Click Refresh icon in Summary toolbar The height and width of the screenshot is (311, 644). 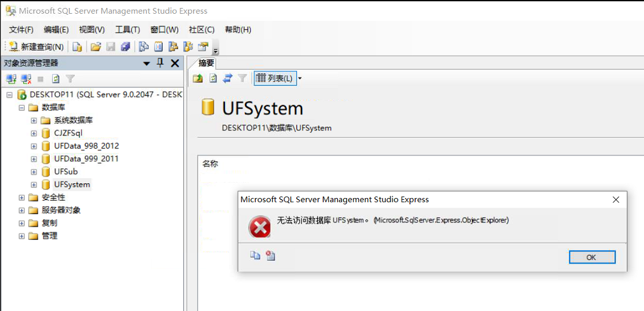click(213, 78)
